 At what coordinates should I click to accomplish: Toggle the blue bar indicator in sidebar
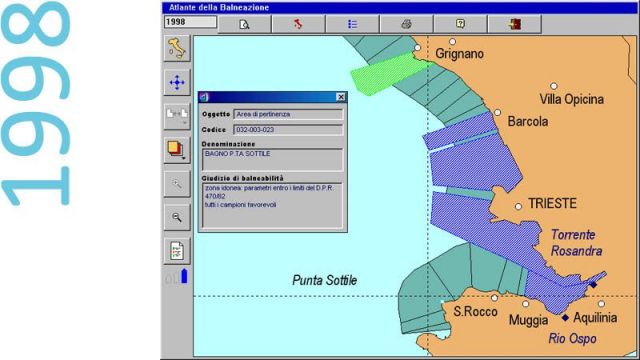184,276
